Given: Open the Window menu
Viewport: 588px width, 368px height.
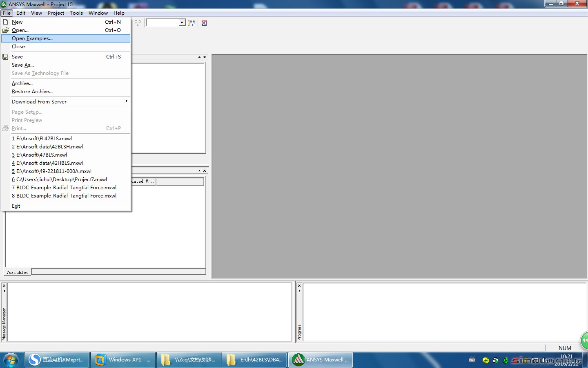Looking at the screenshot, I should coord(98,13).
